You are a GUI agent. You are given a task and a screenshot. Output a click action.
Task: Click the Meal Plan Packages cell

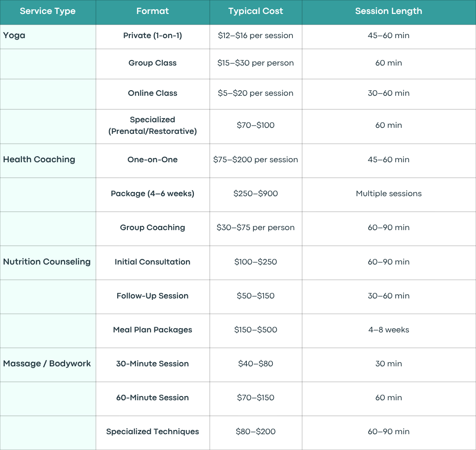(152, 331)
